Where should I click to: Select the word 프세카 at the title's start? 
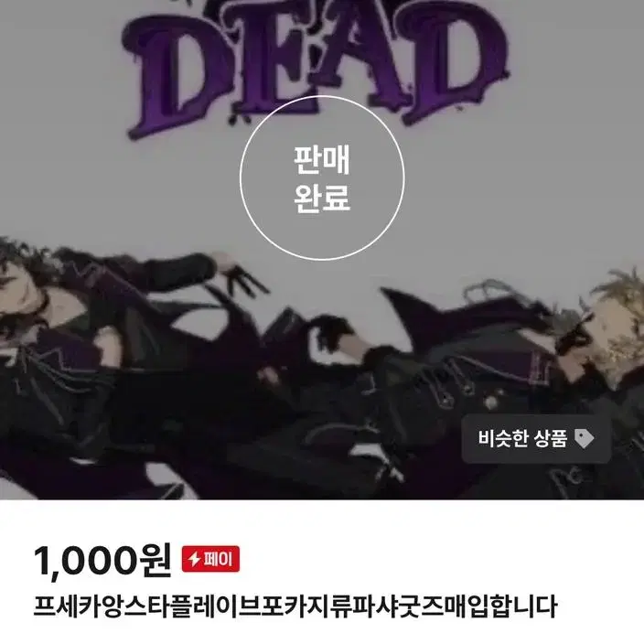tap(67, 606)
